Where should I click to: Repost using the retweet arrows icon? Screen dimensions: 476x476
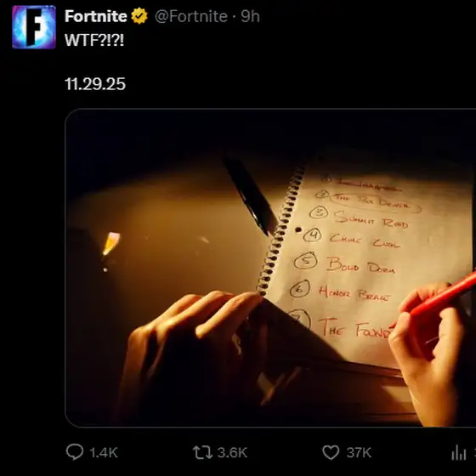202,452
